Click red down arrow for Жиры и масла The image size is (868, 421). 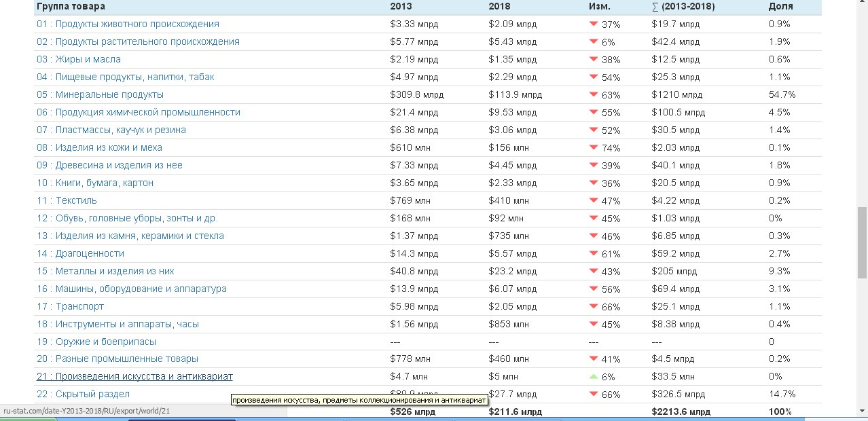pos(593,58)
